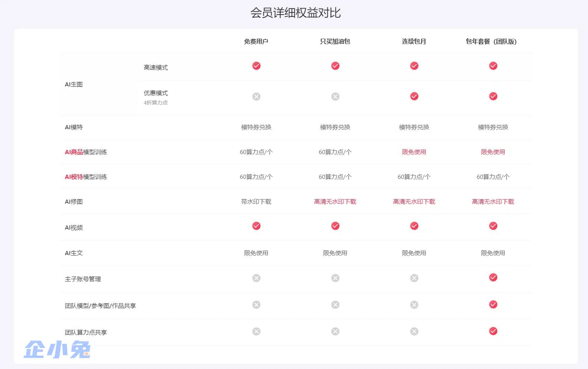Click the 会员详细权益对比 title
The width and height of the screenshot is (588, 369).
point(296,13)
